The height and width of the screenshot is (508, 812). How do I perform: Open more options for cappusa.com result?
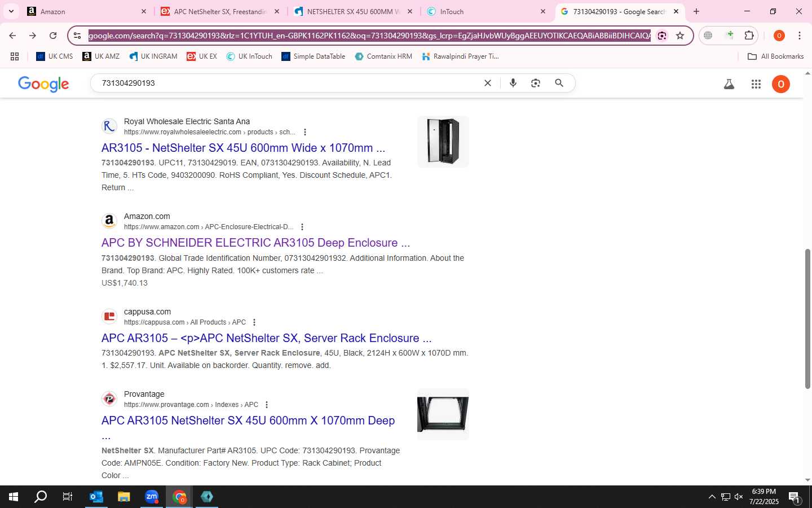(254, 322)
